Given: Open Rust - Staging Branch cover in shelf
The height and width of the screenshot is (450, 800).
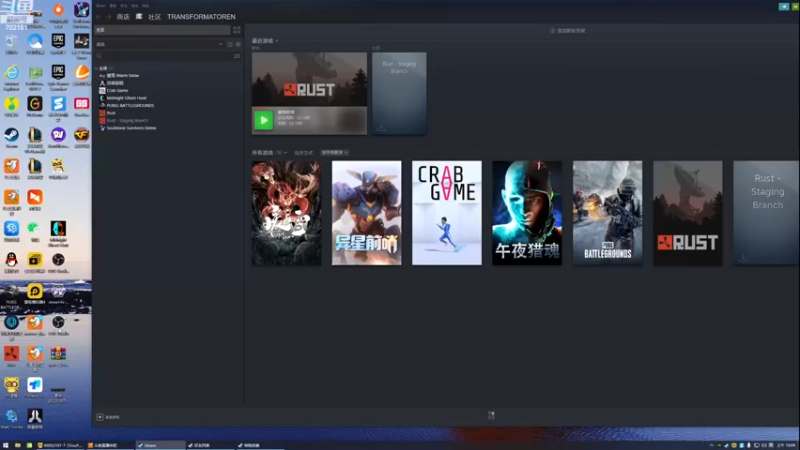Looking at the screenshot, I should pos(766,213).
